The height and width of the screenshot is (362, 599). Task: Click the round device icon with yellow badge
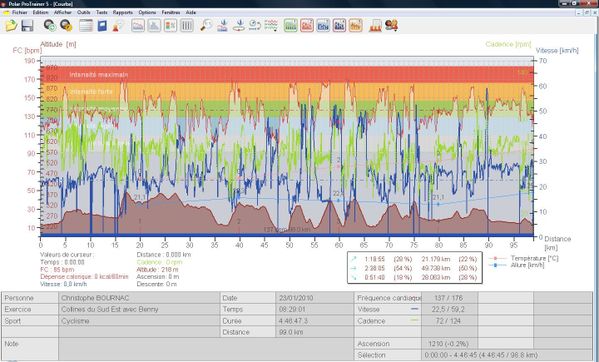click(66, 26)
